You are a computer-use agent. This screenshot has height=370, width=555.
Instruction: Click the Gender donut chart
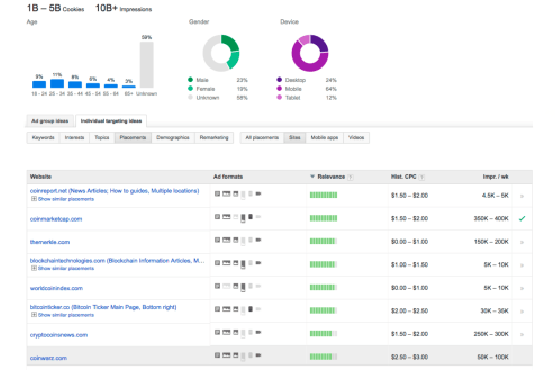(221, 53)
